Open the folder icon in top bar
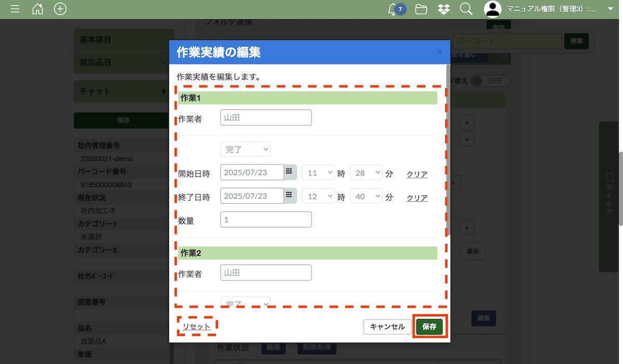The height and width of the screenshot is (364, 623). click(x=421, y=9)
